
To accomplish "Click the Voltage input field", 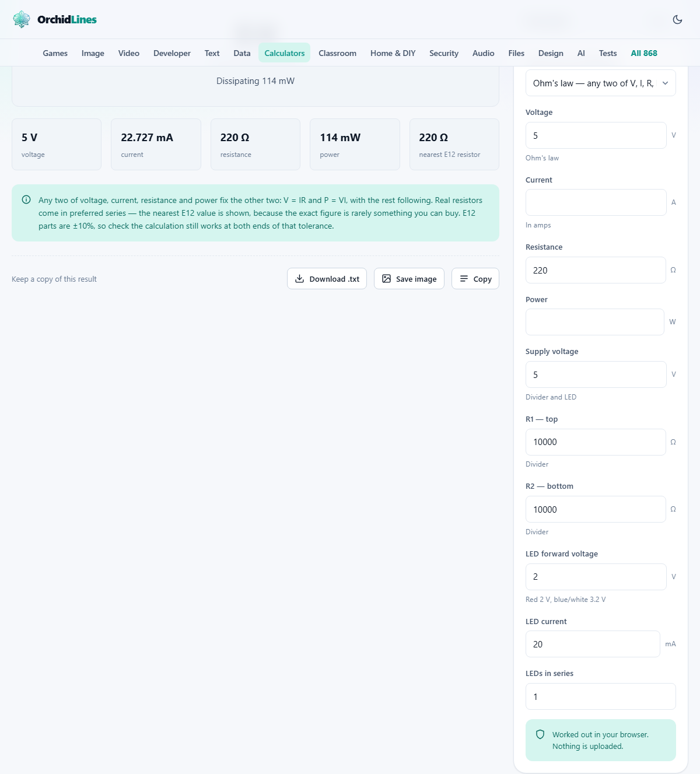I will pyautogui.click(x=596, y=135).
